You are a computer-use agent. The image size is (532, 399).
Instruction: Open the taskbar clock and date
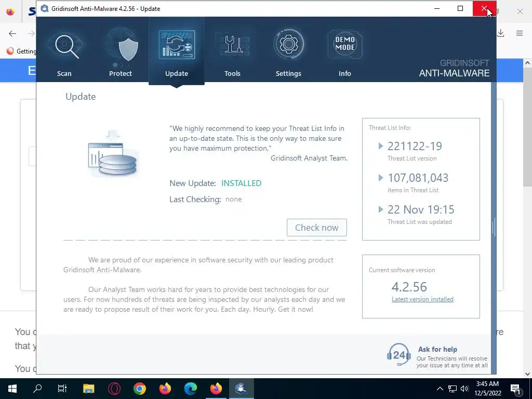pos(487,389)
